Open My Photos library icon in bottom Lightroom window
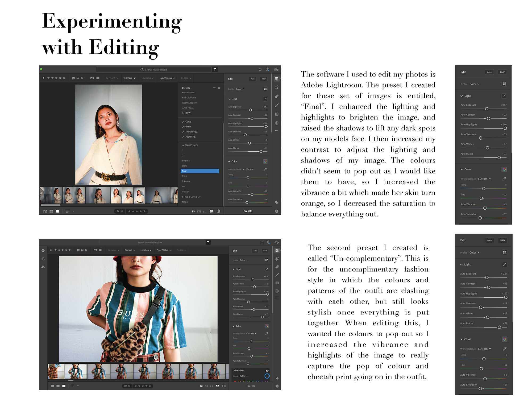 point(43,259)
